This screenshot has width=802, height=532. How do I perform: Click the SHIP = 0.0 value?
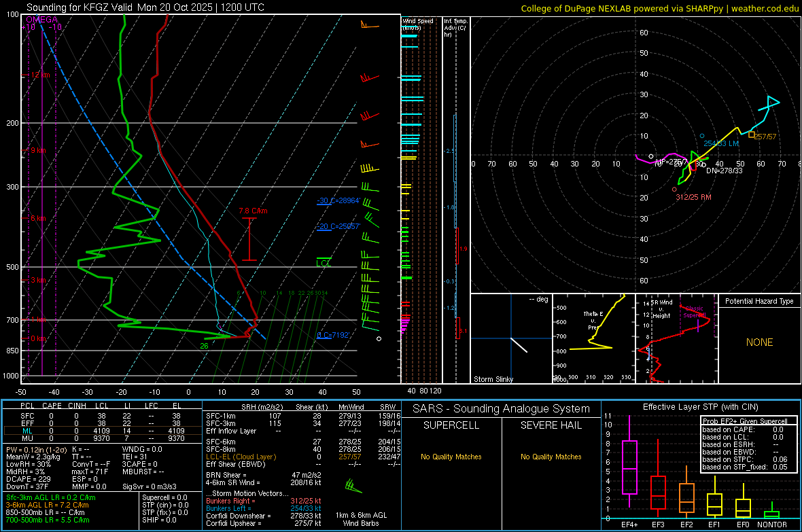tap(159, 520)
